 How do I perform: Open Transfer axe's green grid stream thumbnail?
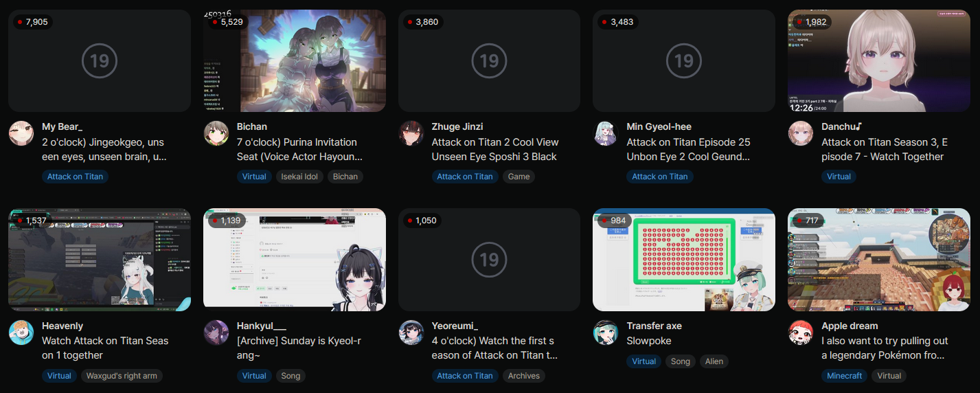684,260
